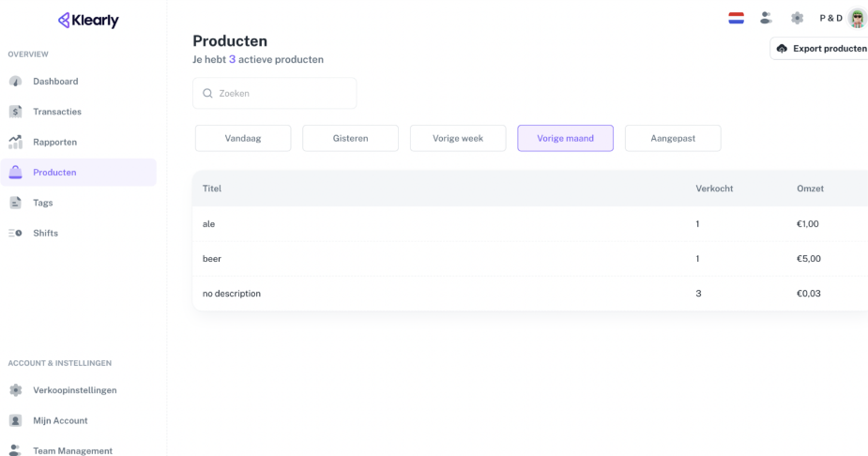The image size is (868, 456).
Task: Click the Shifts icon in sidebar
Action: [x=15, y=234]
